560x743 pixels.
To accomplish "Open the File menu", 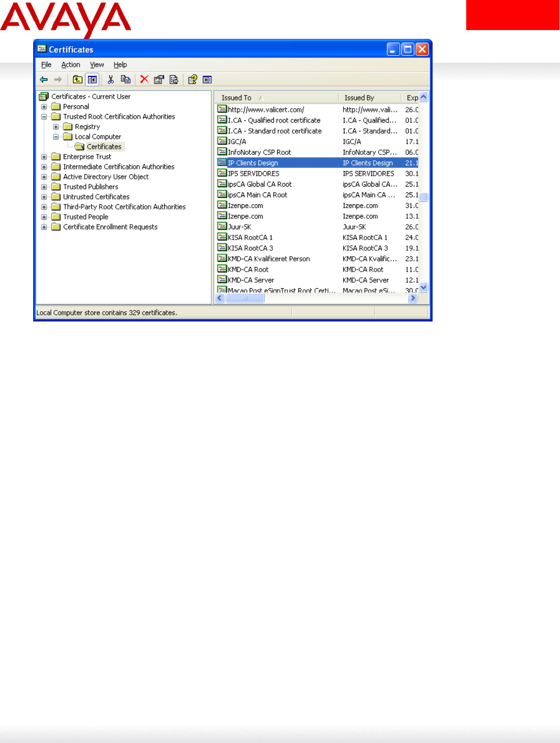I will point(47,65).
